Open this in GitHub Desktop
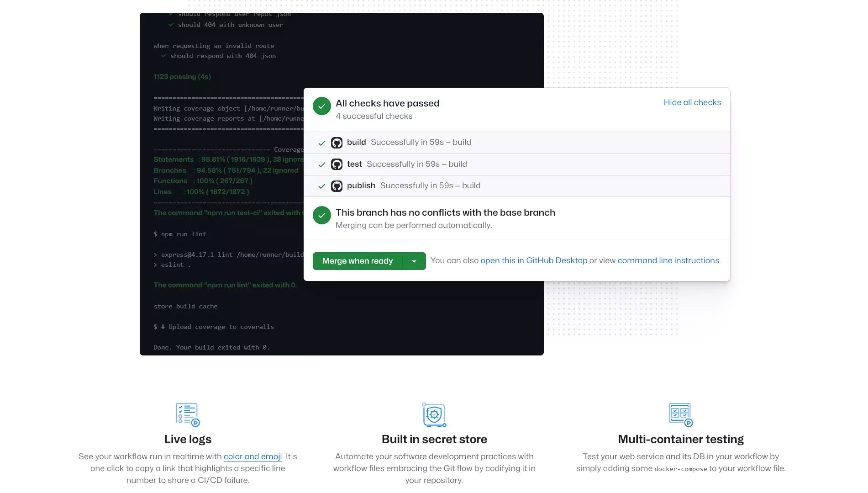 pos(533,260)
